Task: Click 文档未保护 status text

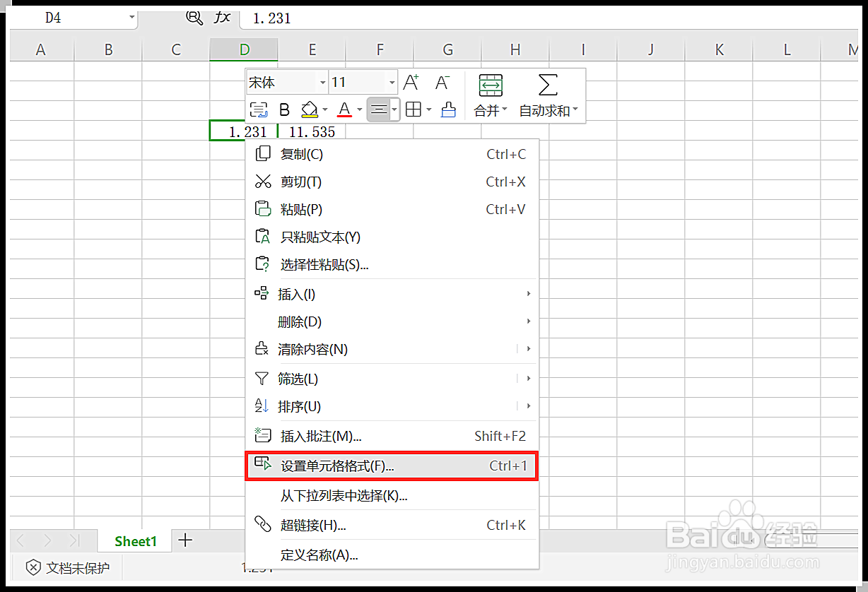Action: tap(78, 567)
